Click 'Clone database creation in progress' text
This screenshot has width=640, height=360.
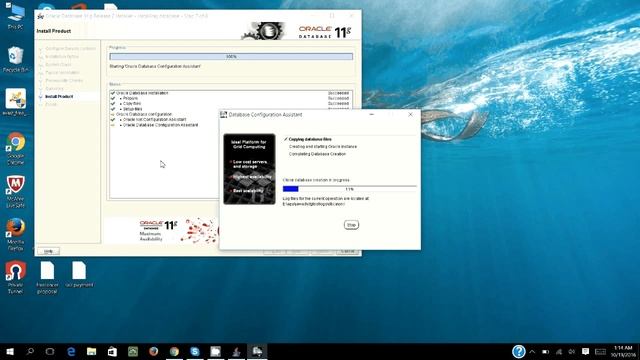coord(316,180)
